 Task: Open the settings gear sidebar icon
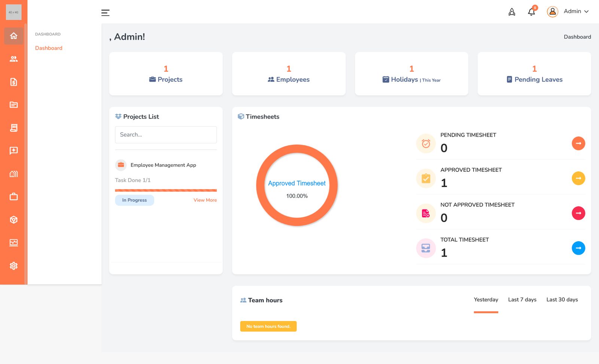pos(13,266)
